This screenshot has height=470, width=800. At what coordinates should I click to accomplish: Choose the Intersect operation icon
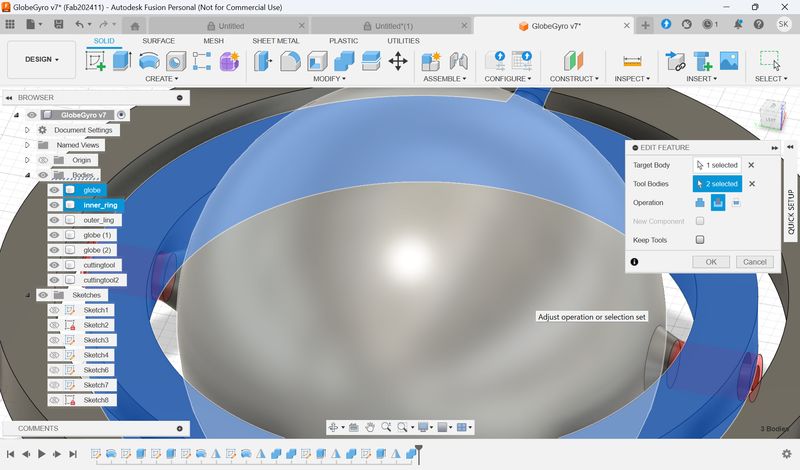coord(736,203)
